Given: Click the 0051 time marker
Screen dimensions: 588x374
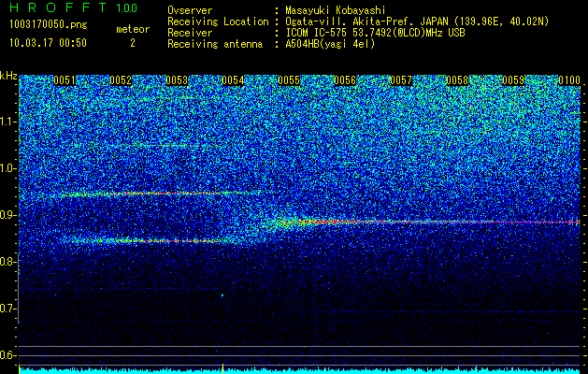Looking at the screenshot, I should pyautogui.click(x=65, y=80).
